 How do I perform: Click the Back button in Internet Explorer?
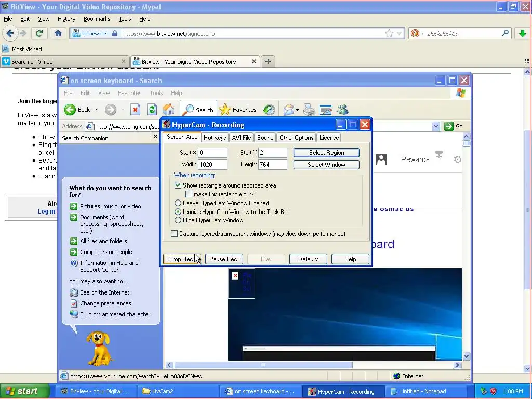[77, 110]
